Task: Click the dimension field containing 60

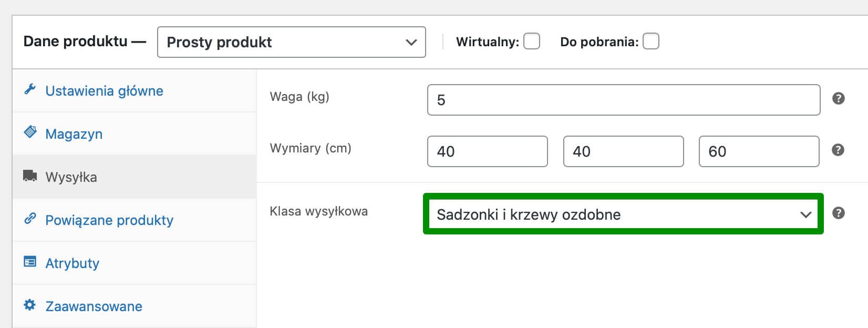Action: click(759, 151)
